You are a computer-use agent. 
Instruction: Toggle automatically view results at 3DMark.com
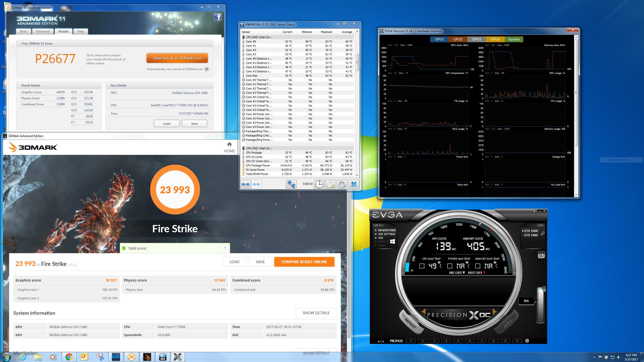207,69
